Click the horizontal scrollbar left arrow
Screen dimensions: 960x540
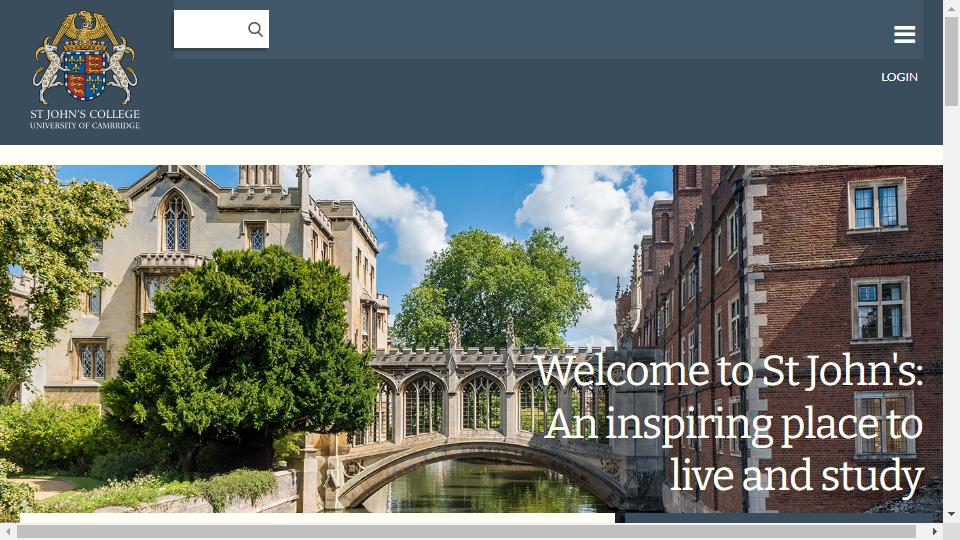[8, 531]
